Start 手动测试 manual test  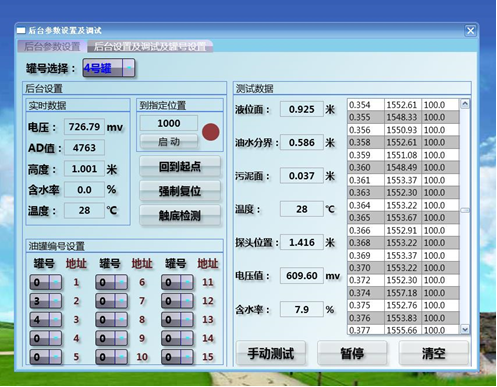[x=271, y=353]
